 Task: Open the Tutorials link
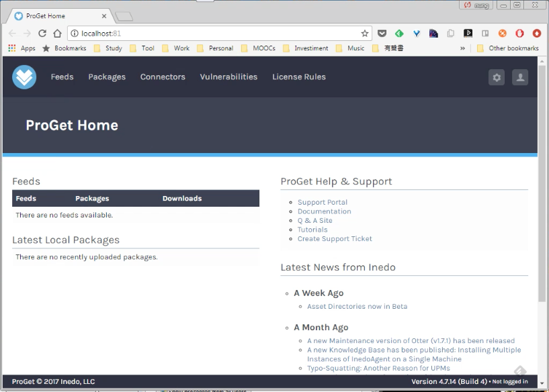coord(312,230)
